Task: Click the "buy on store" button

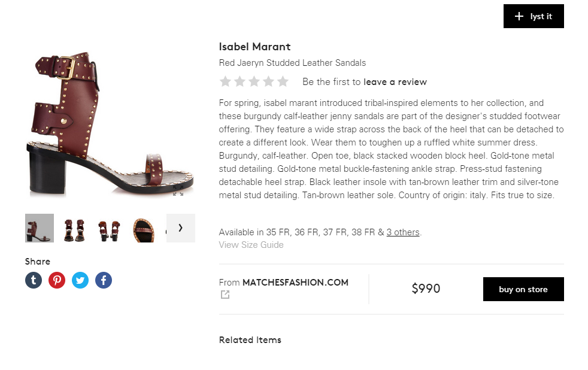Action: (523, 289)
